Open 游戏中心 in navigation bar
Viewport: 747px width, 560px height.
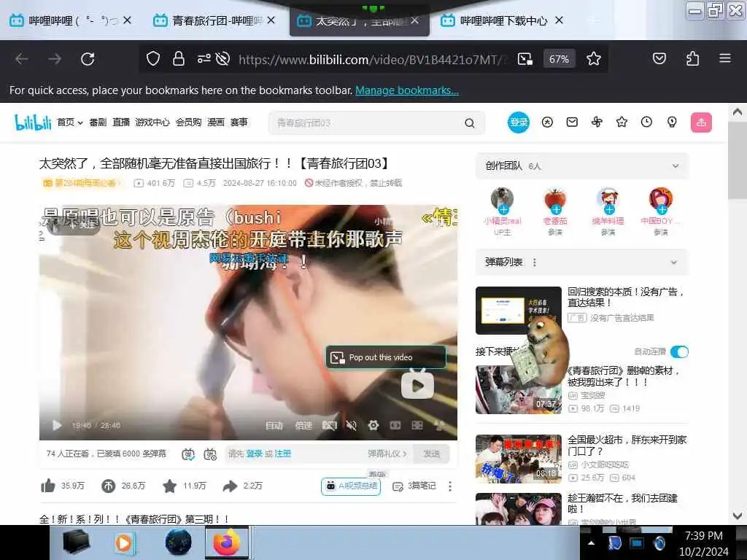pos(152,122)
